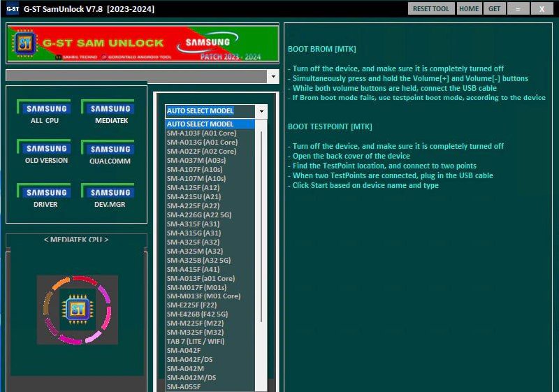Close the tool with X button

[x=542, y=8]
